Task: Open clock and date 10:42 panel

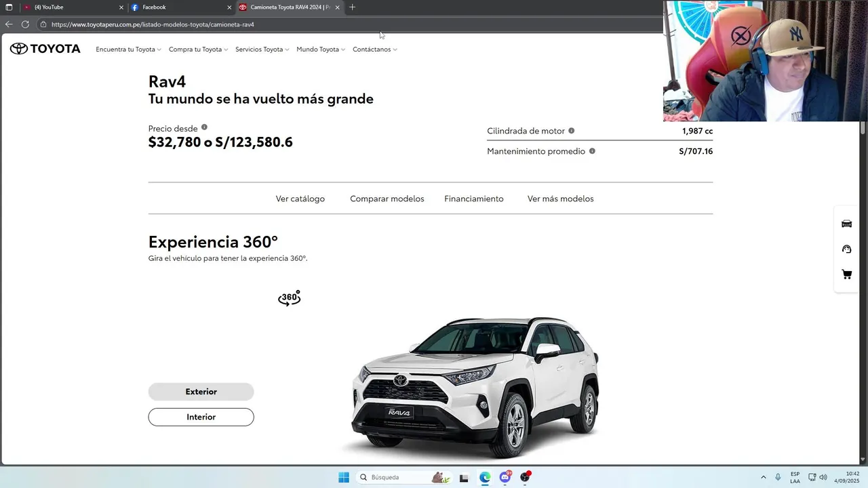Action: click(847, 477)
